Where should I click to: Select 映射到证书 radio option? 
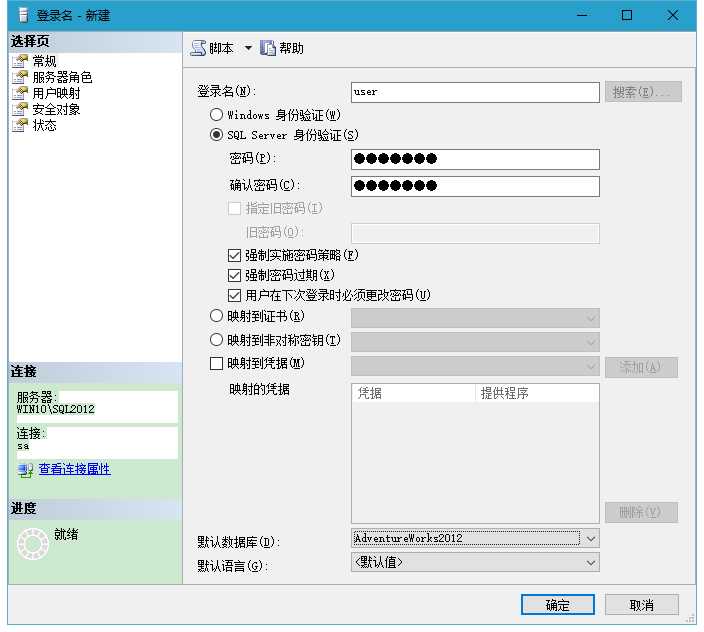[x=216, y=316]
